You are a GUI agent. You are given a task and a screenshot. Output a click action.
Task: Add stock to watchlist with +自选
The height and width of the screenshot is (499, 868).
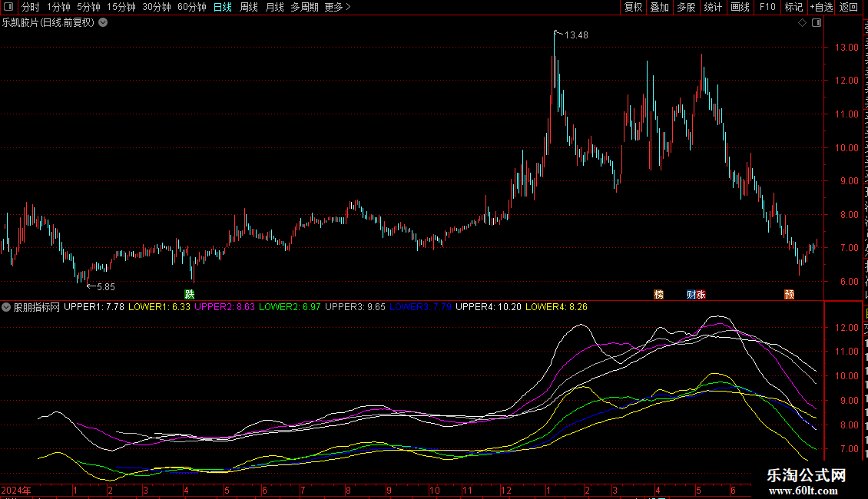(821, 7)
